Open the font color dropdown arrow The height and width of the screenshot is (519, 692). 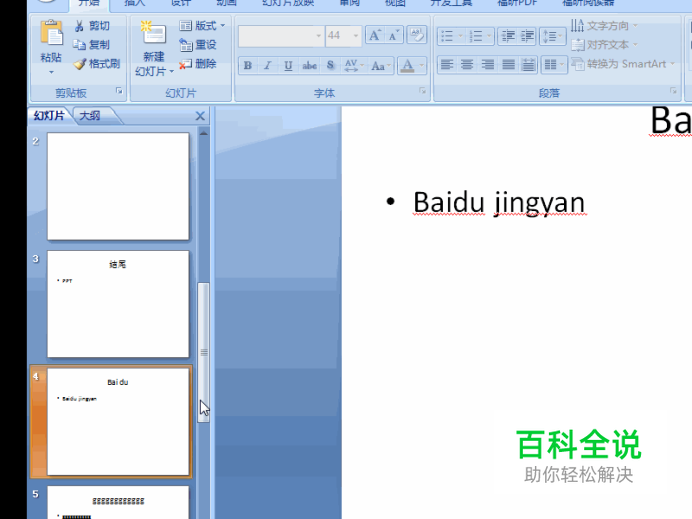(421, 66)
